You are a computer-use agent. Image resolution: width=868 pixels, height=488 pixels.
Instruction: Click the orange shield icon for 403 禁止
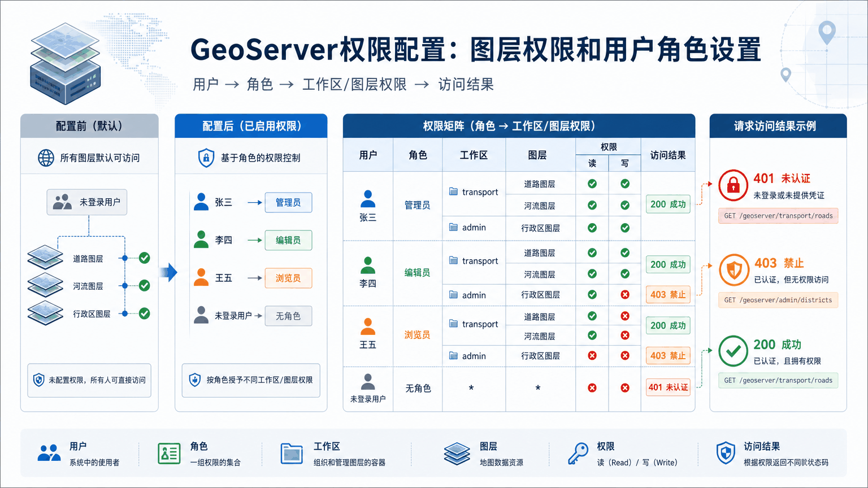pyautogui.click(x=734, y=270)
